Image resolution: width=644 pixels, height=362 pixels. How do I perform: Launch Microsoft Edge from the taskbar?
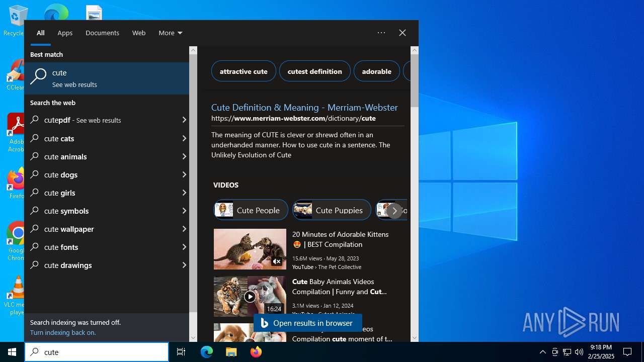pyautogui.click(x=207, y=352)
